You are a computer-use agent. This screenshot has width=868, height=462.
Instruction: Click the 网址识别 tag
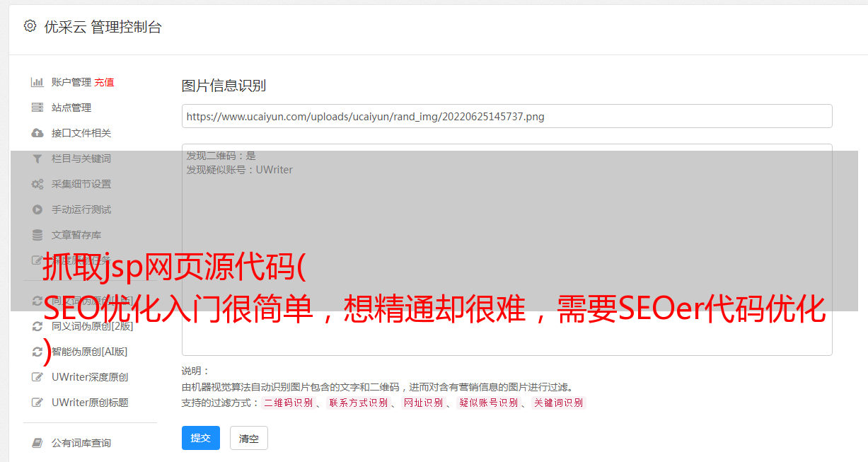424,403
